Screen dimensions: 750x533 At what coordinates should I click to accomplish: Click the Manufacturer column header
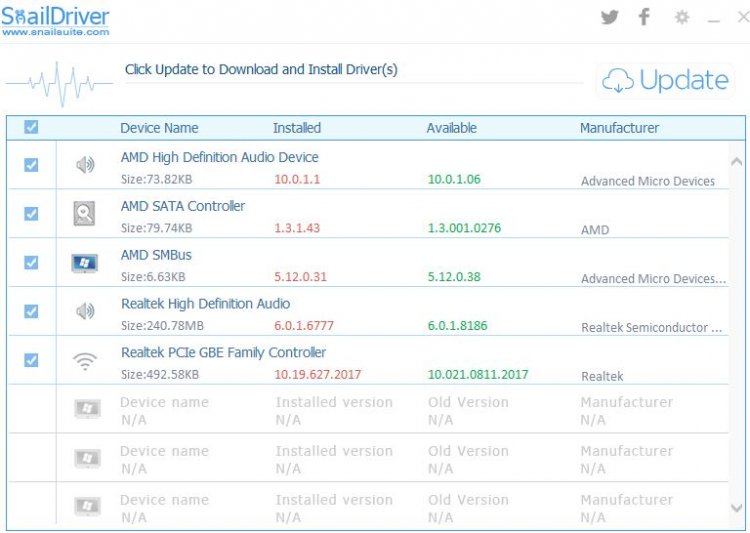pos(619,128)
